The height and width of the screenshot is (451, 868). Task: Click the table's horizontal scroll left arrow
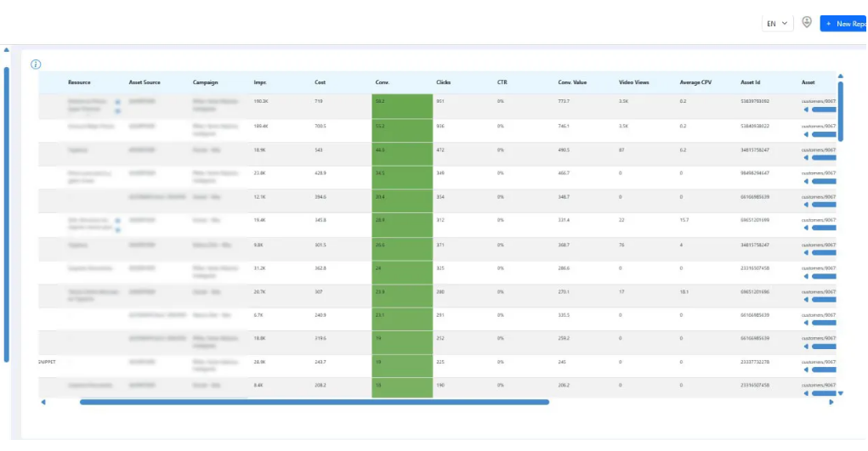[43, 403]
